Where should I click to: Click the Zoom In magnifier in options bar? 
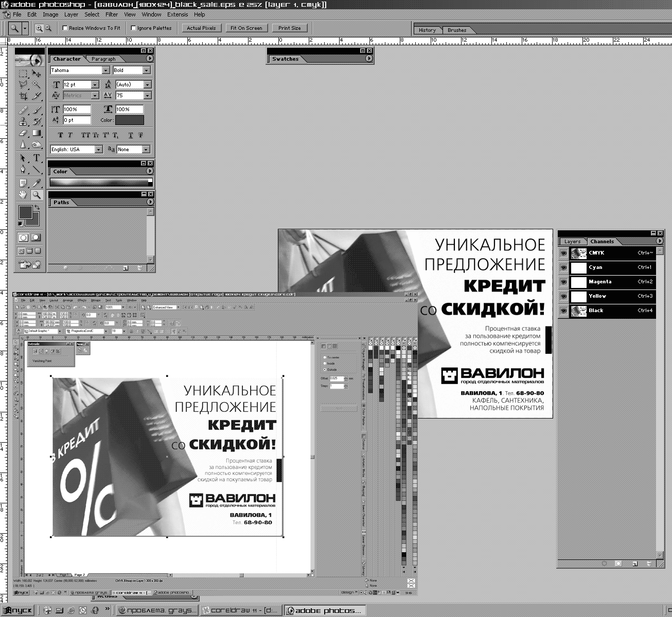[39, 28]
